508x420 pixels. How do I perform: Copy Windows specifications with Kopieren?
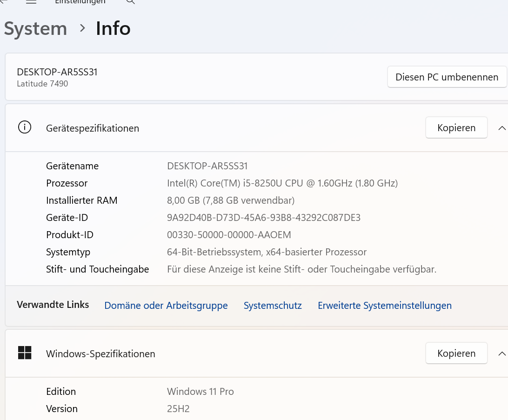click(456, 353)
